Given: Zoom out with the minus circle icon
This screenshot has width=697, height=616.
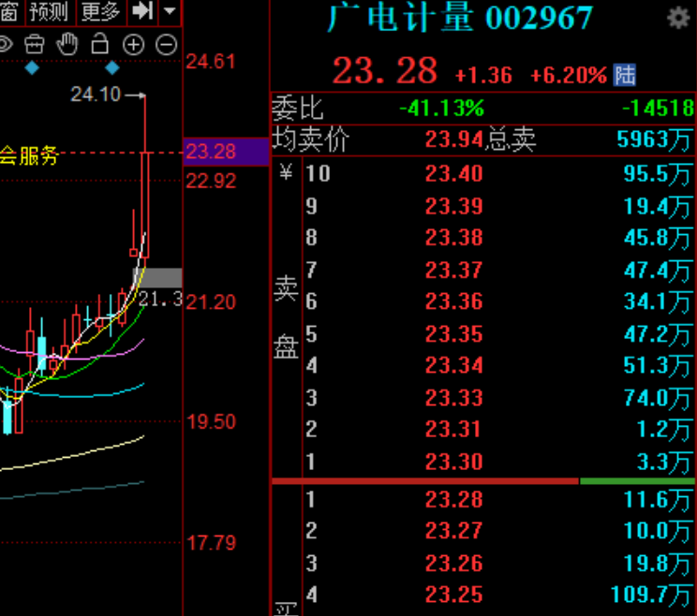Looking at the screenshot, I should 166,44.
